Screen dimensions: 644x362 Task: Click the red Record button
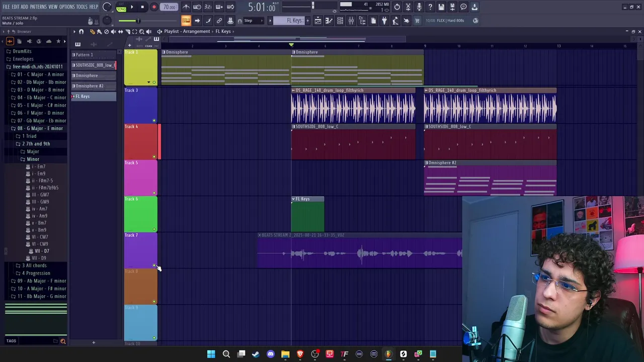[154, 7]
